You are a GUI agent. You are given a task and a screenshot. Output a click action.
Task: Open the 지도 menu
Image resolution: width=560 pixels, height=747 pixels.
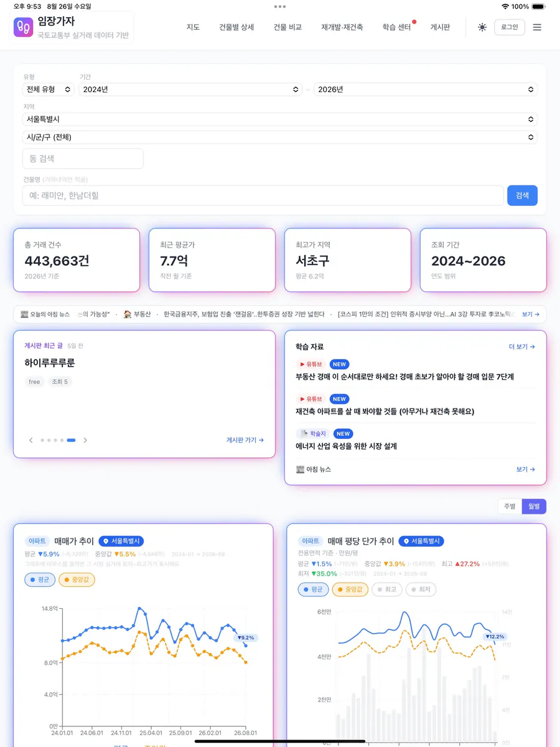click(x=193, y=27)
